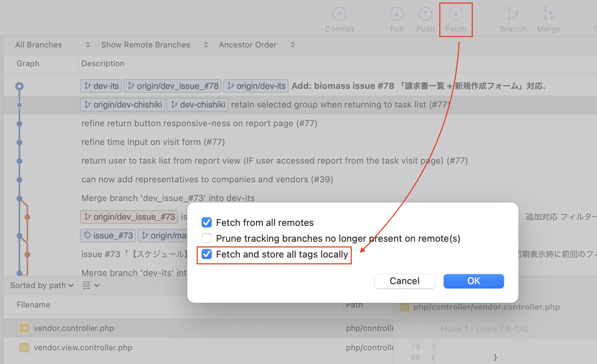
Task: Expand the Ancestor Order dropdown
Action: pyautogui.click(x=256, y=45)
